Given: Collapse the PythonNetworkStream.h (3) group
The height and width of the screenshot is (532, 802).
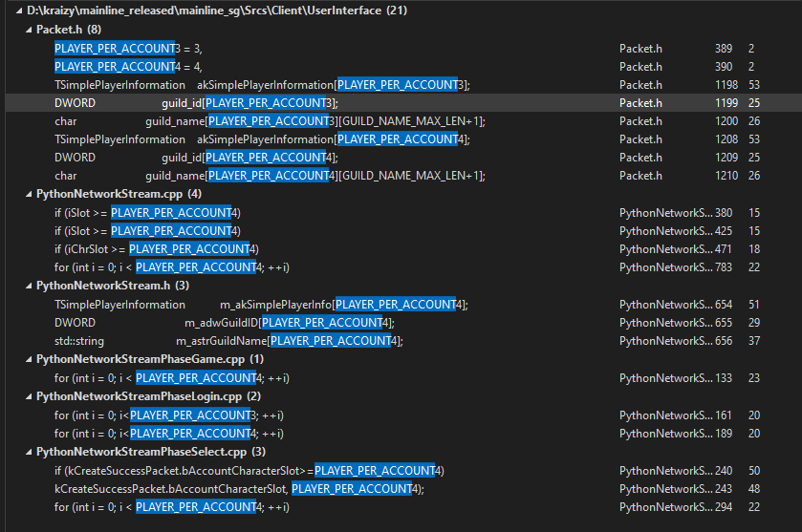Looking at the screenshot, I should point(29,286).
